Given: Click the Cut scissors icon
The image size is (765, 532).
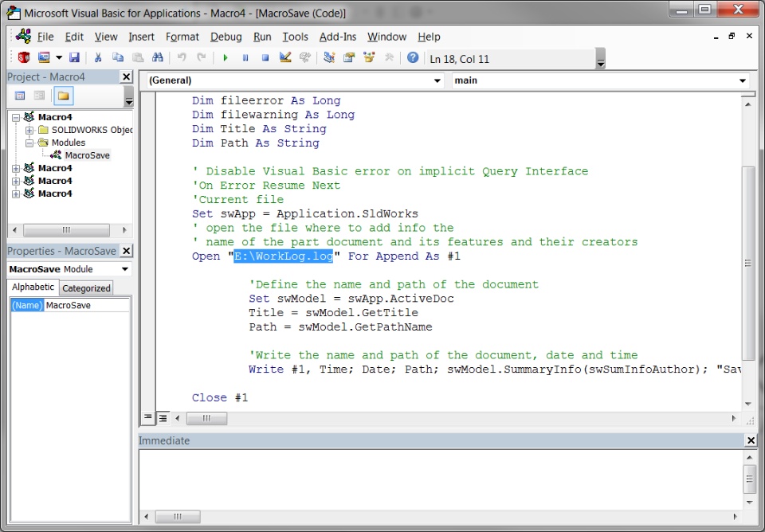Looking at the screenshot, I should click(x=98, y=57).
